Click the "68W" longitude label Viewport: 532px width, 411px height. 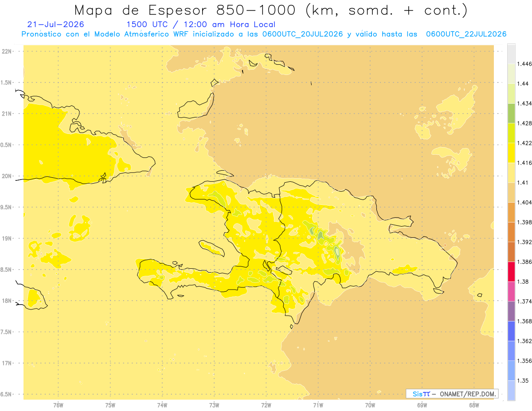point(474,405)
